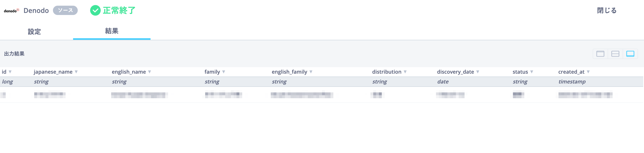The image size is (644, 153).
Task: Click the japanese_name column header label
Action: click(53, 72)
